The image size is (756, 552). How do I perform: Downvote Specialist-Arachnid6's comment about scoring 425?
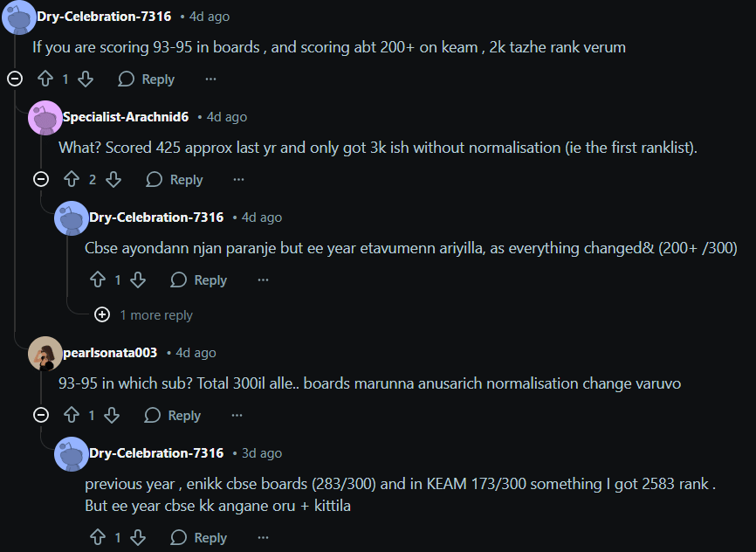tap(111, 179)
